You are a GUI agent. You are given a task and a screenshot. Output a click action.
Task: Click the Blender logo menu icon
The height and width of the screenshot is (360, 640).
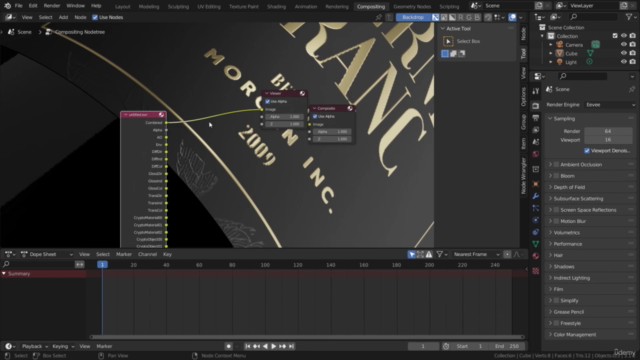[x=7, y=6]
